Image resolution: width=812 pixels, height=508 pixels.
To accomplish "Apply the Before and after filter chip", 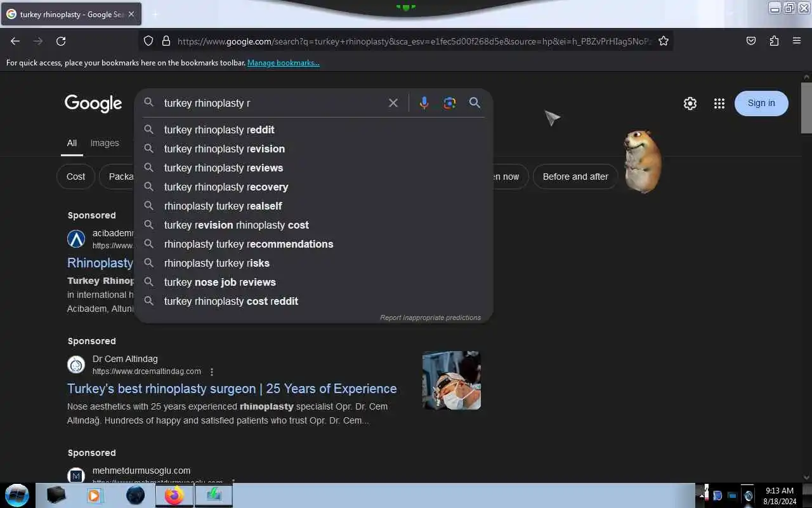I will [x=575, y=177].
